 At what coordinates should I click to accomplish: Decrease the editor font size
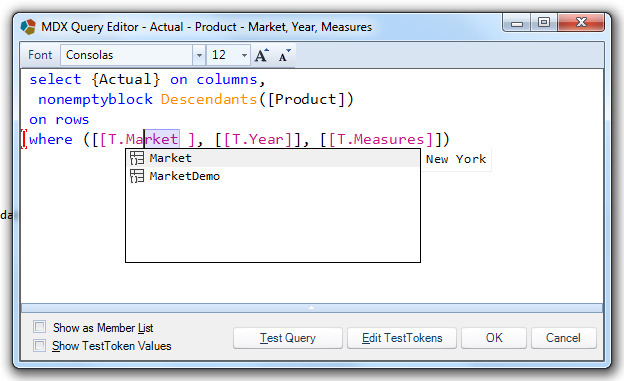click(x=285, y=55)
